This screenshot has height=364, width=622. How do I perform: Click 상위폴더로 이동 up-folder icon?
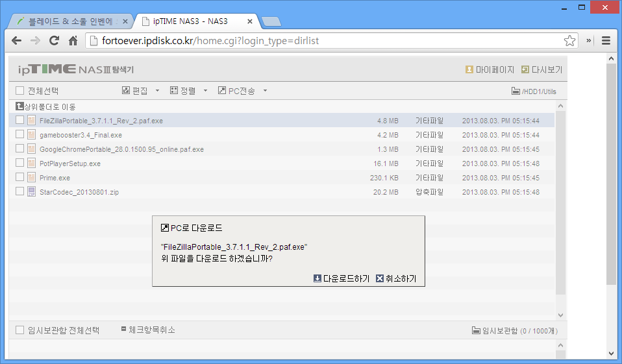tap(19, 106)
